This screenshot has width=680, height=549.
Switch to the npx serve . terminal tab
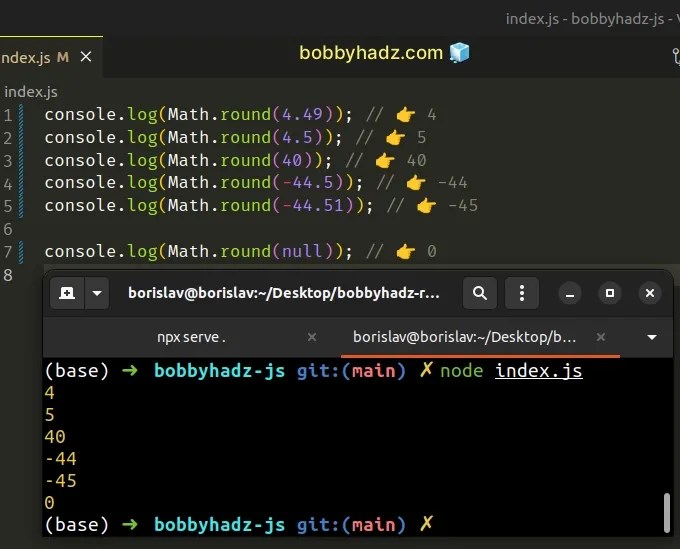191,337
